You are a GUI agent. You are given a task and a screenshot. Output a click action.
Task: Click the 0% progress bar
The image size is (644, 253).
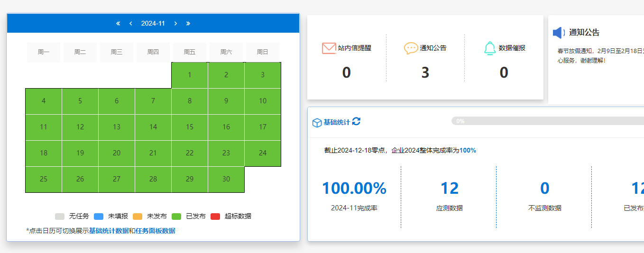[x=545, y=121]
